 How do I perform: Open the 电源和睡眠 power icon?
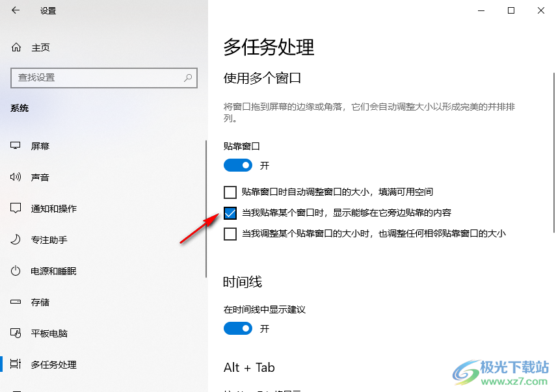coord(16,271)
